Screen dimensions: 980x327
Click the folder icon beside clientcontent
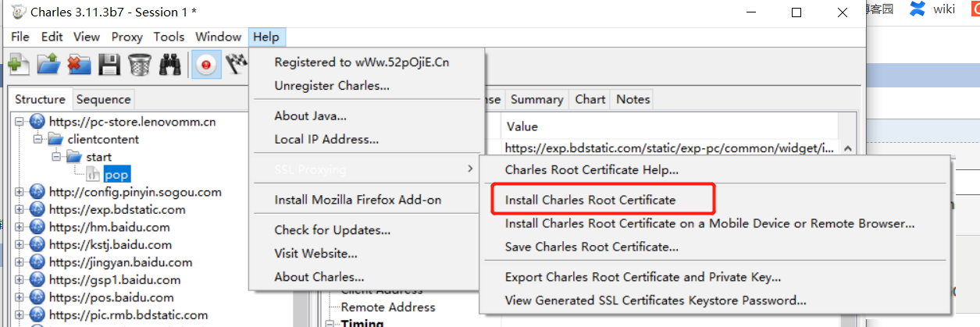coord(55,139)
